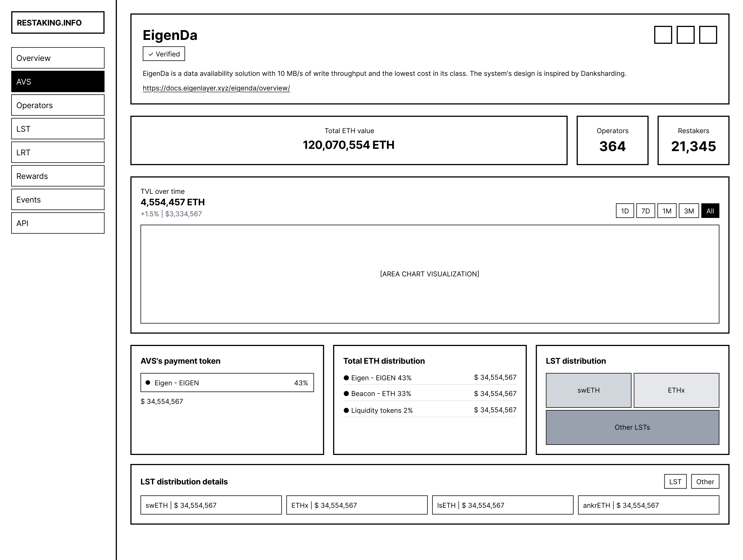Screen dimensions: 743x560
Task: Click the Liquidity tokens 2% row
Action: click(430, 410)
